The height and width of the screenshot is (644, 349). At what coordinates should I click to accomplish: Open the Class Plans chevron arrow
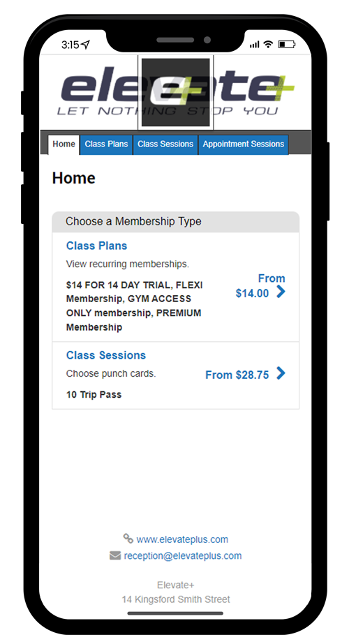click(x=281, y=292)
